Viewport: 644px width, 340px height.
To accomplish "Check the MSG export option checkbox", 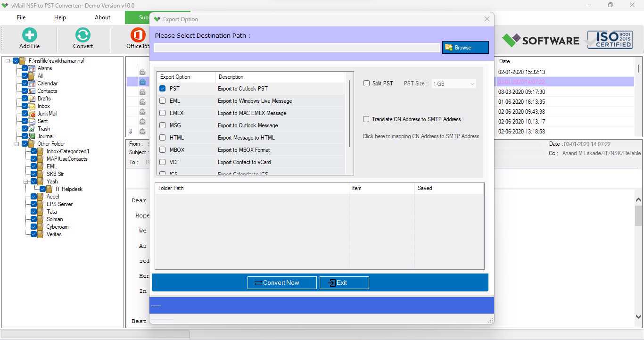I will click(163, 125).
